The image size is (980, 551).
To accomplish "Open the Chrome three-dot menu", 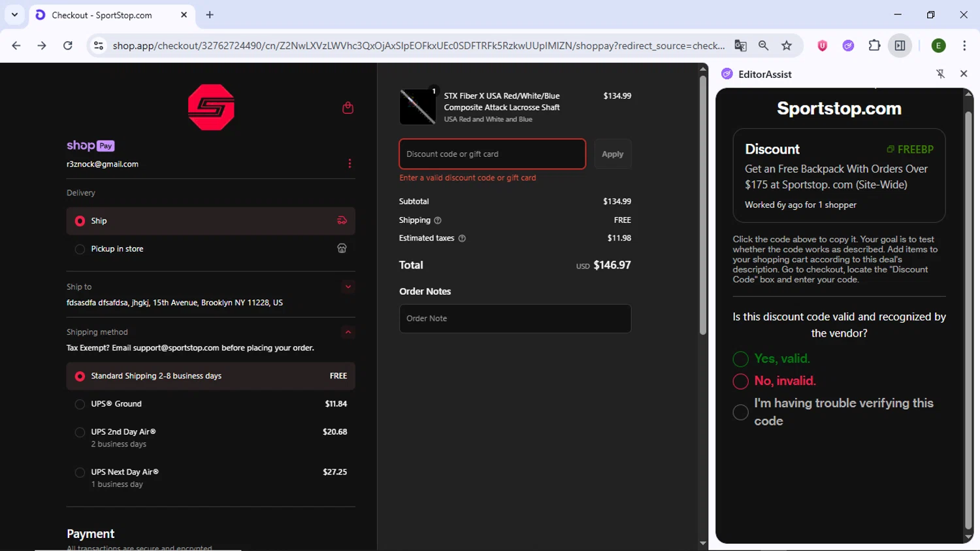I will [x=964, y=45].
